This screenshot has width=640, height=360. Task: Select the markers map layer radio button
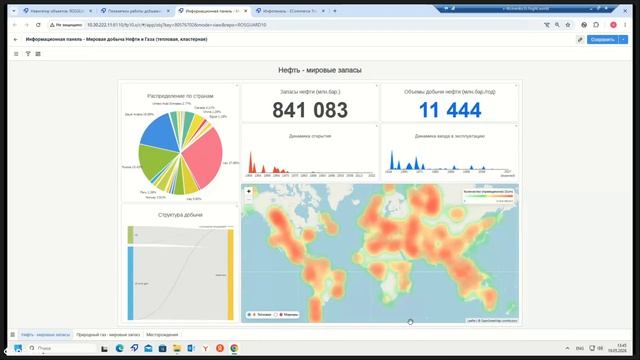(276, 315)
